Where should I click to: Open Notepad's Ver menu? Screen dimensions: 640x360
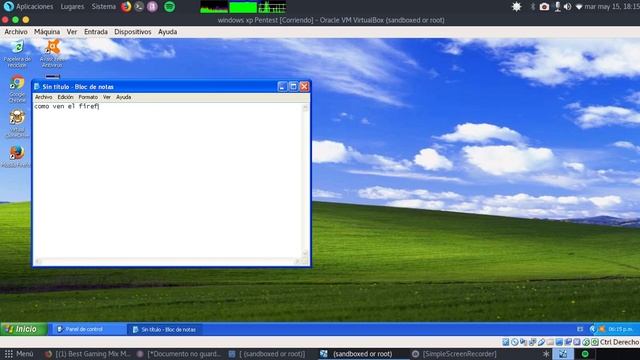pos(107,97)
